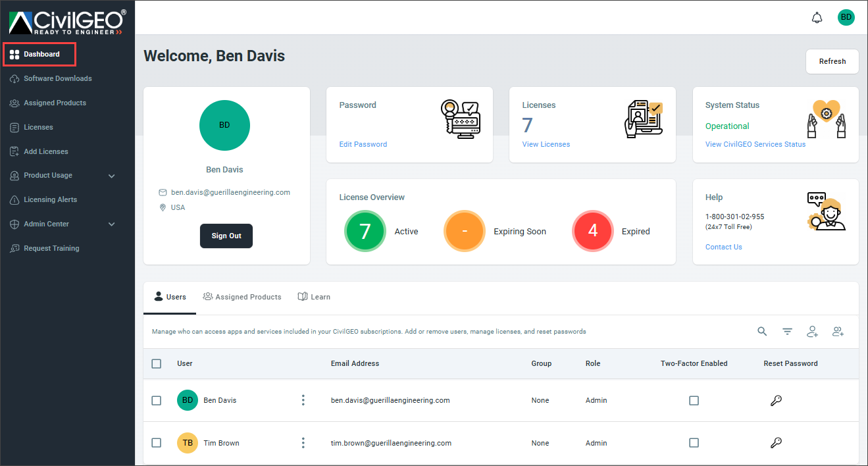Click the User column header

coord(185,363)
